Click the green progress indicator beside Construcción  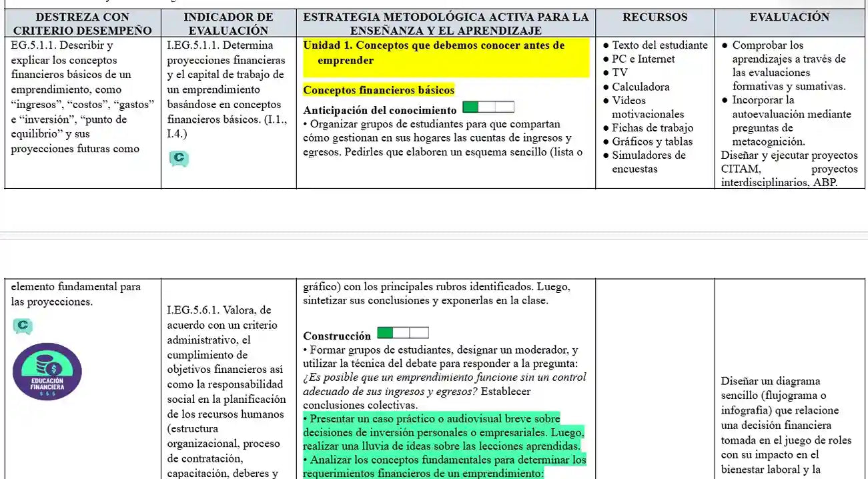[x=403, y=333]
